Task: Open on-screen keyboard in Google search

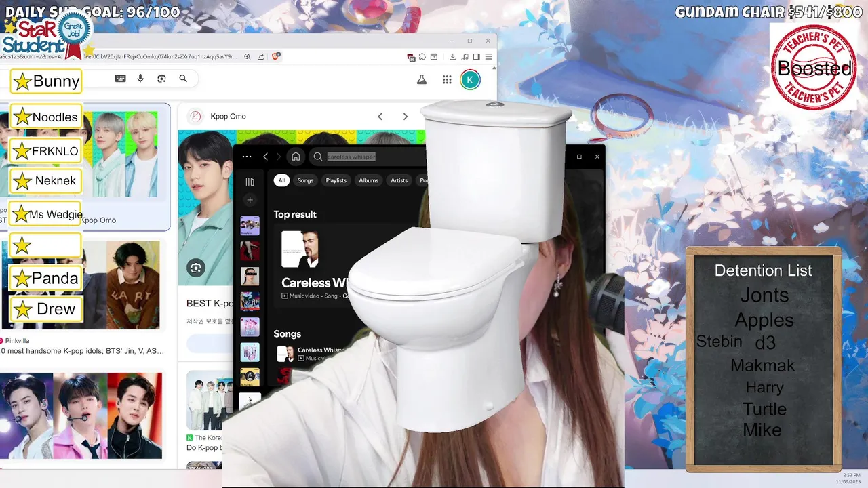Action: click(x=120, y=79)
